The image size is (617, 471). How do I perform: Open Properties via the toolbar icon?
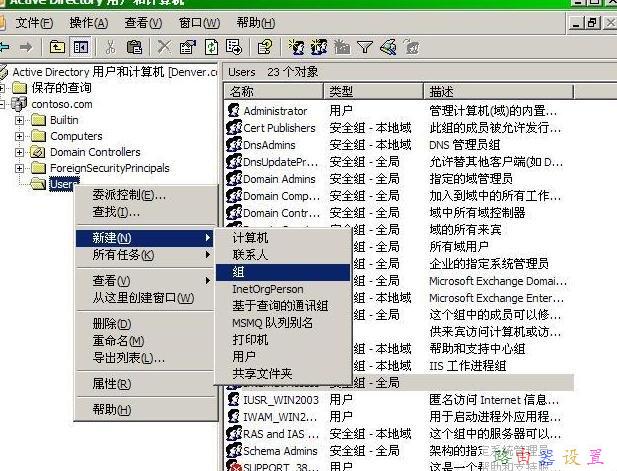coord(187,47)
